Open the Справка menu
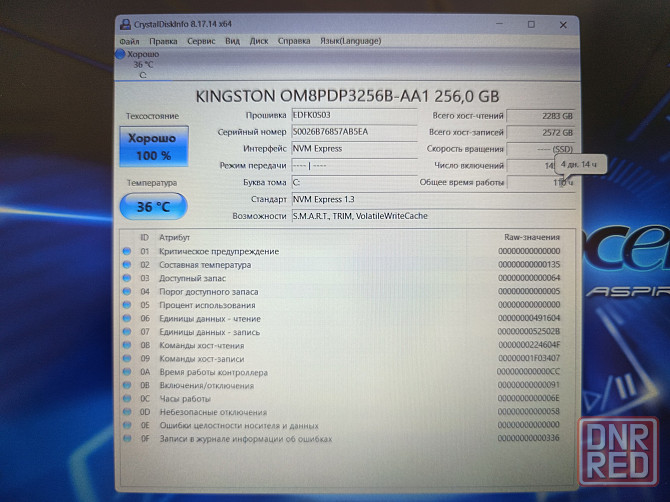This screenshot has height=502, width=670. tap(294, 41)
